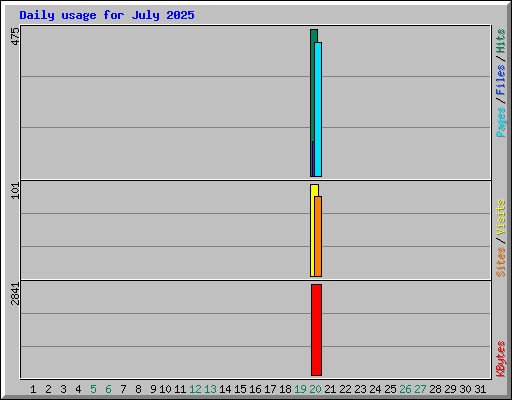The height and width of the screenshot is (400, 512).
Task: Click the 475 axis value
Action: [x=15, y=37]
